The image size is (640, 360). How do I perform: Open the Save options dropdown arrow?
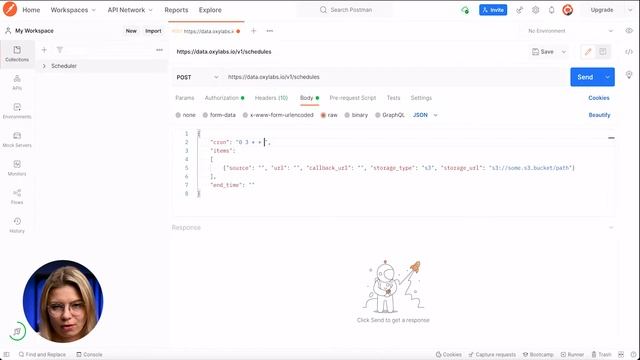564,52
